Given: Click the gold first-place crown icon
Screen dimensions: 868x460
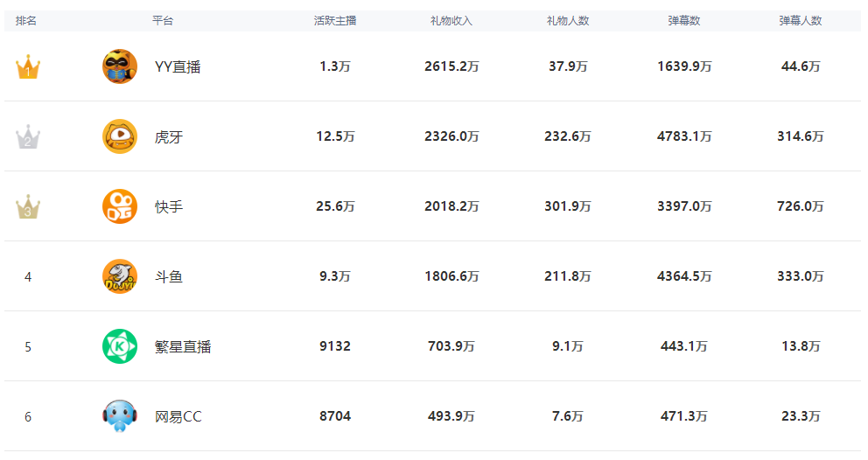Looking at the screenshot, I should (28, 66).
